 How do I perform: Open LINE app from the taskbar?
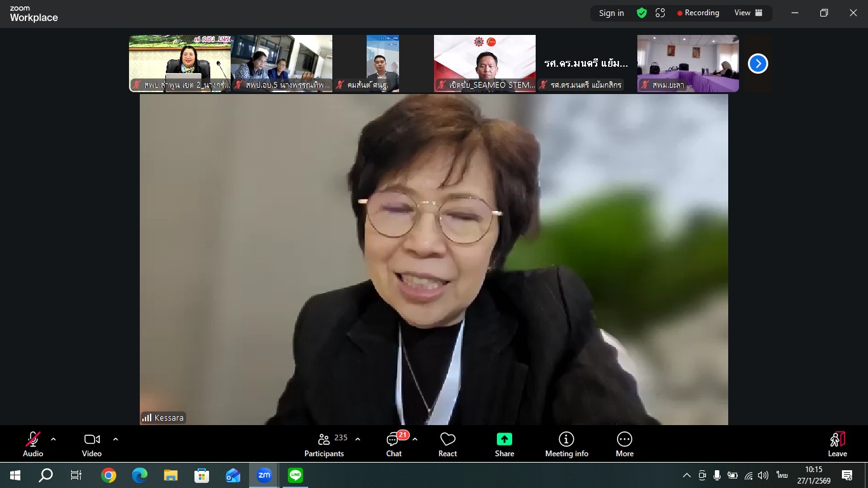tap(295, 475)
